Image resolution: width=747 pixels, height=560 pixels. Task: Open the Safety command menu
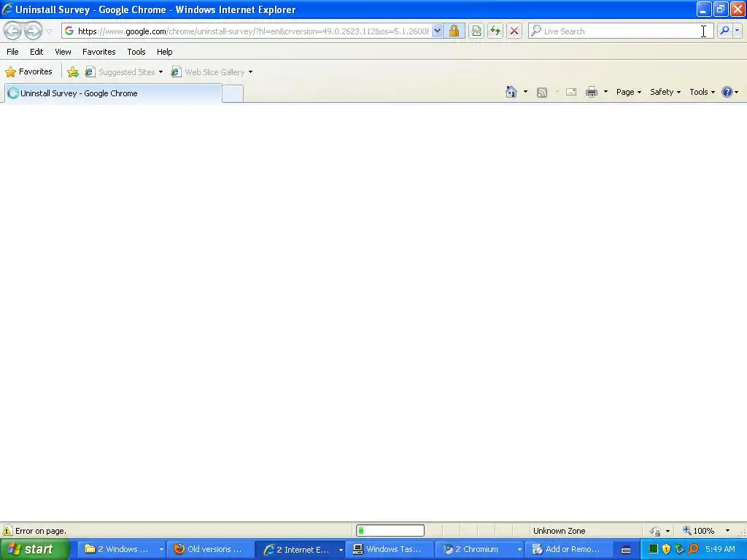[x=665, y=92]
